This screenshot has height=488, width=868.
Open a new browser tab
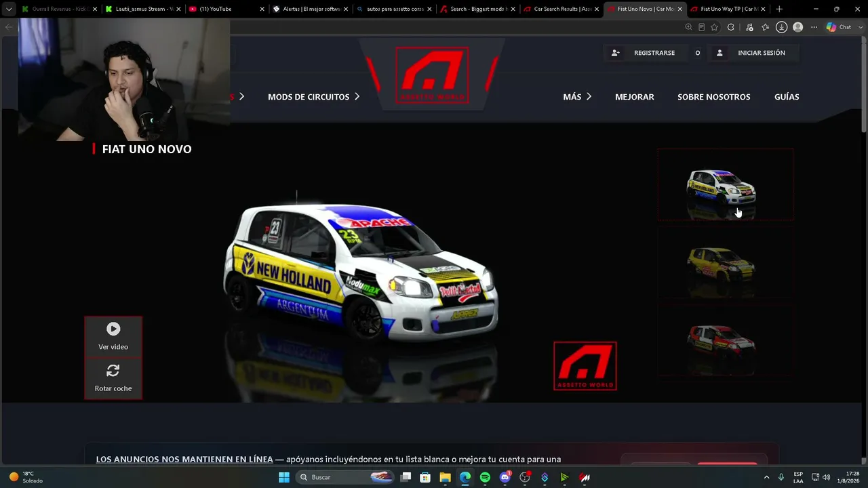click(779, 9)
